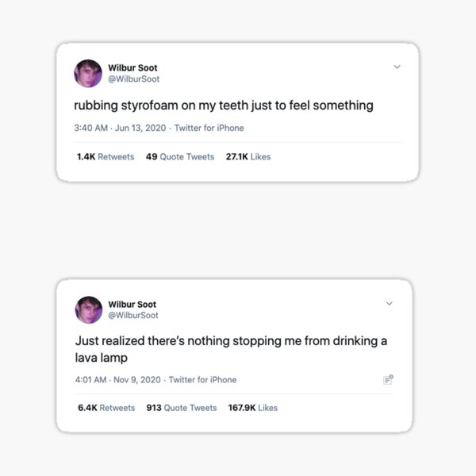Open Wilbur Soot name on lava lamp tweet
476x476 pixels.
(132, 304)
